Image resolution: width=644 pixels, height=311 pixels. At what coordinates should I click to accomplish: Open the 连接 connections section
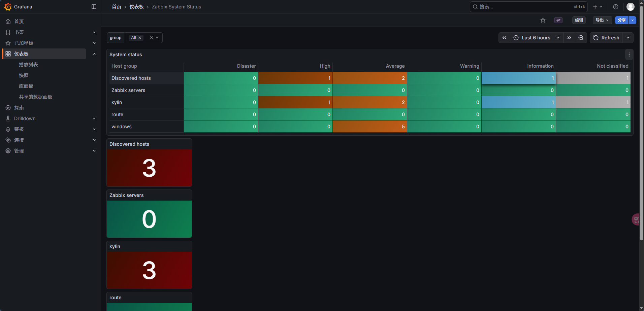(19, 140)
